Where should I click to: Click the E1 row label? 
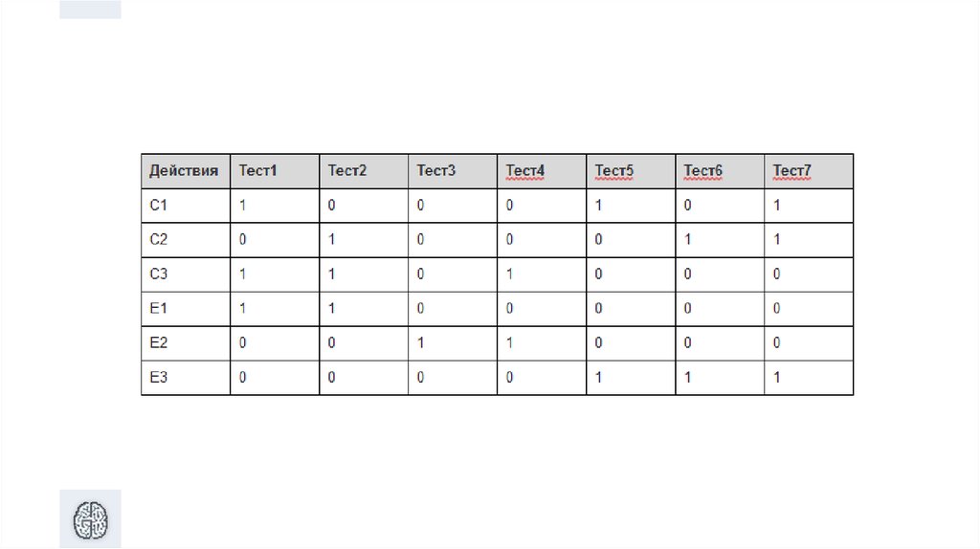(x=159, y=309)
